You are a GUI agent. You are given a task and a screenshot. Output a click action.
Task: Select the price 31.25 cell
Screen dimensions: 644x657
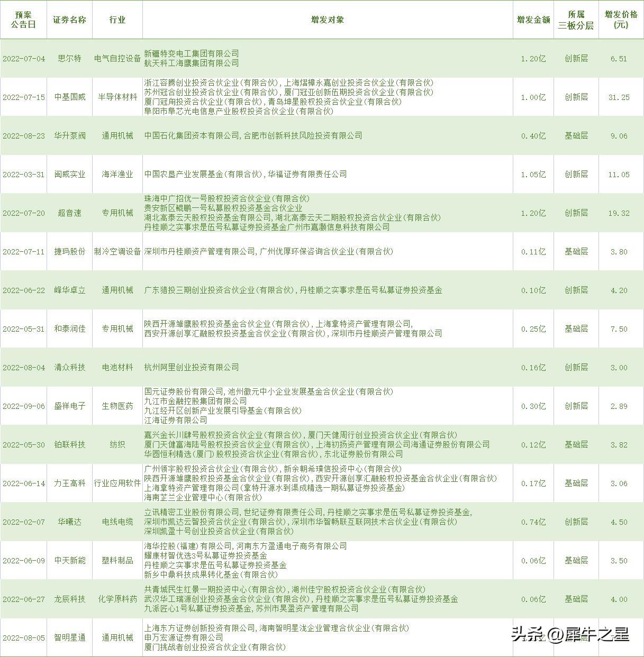click(618, 97)
